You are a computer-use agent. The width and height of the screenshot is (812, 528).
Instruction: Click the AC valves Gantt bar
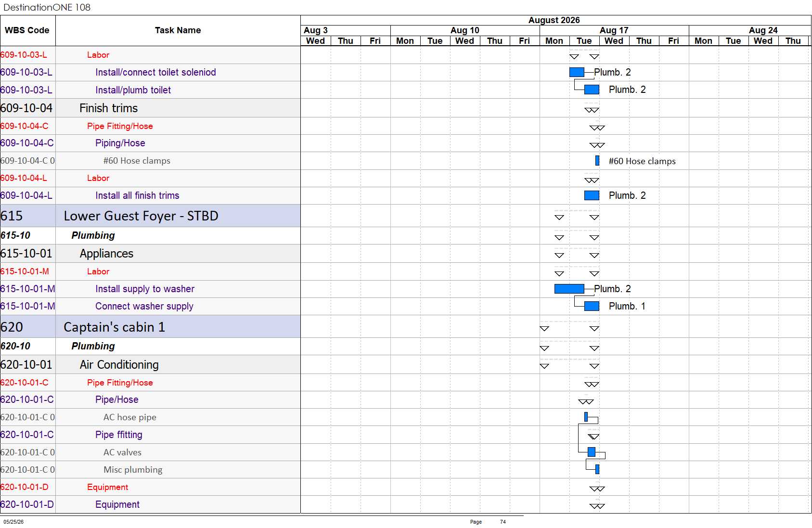pos(592,452)
